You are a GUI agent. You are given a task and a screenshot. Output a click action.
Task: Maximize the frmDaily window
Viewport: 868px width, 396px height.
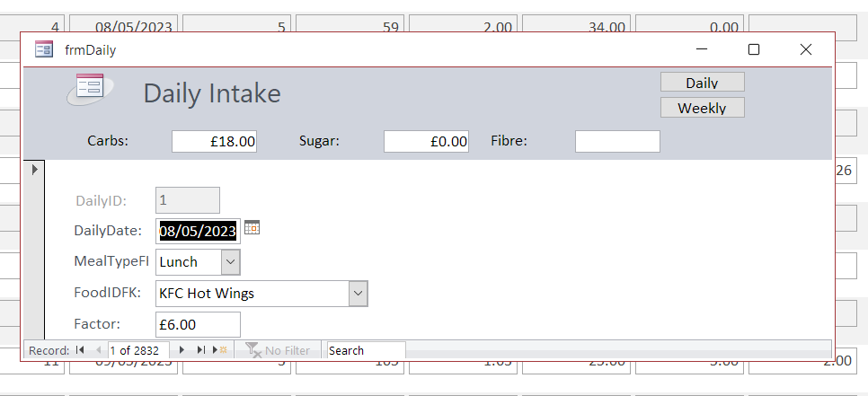point(754,49)
